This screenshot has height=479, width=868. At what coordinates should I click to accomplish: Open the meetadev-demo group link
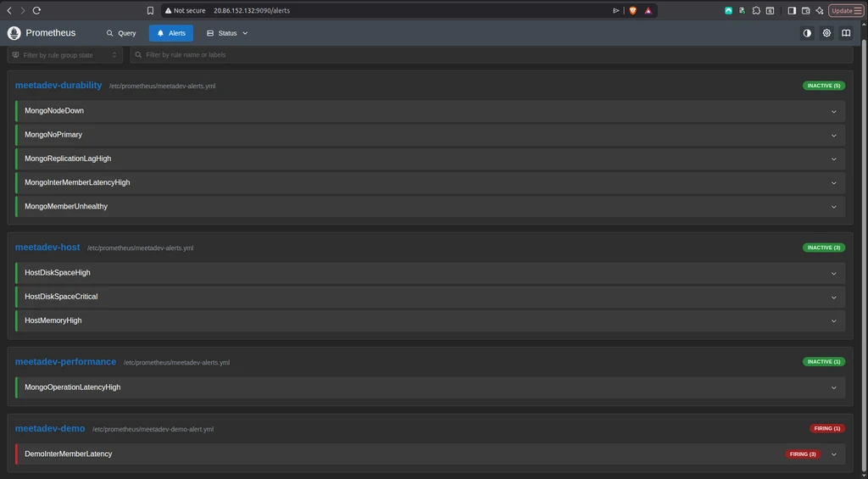click(50, 429)
